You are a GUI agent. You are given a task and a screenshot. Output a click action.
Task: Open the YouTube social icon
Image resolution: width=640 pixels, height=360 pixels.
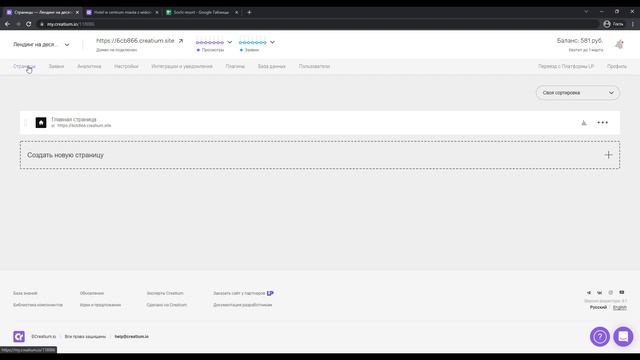(622, 292)
